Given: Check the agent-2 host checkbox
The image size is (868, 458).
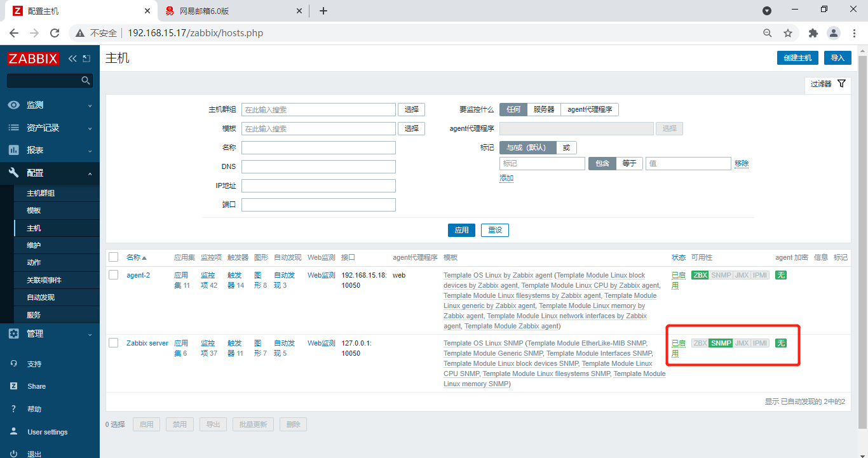Looking at the screenshot, I should tap(114, 275).
